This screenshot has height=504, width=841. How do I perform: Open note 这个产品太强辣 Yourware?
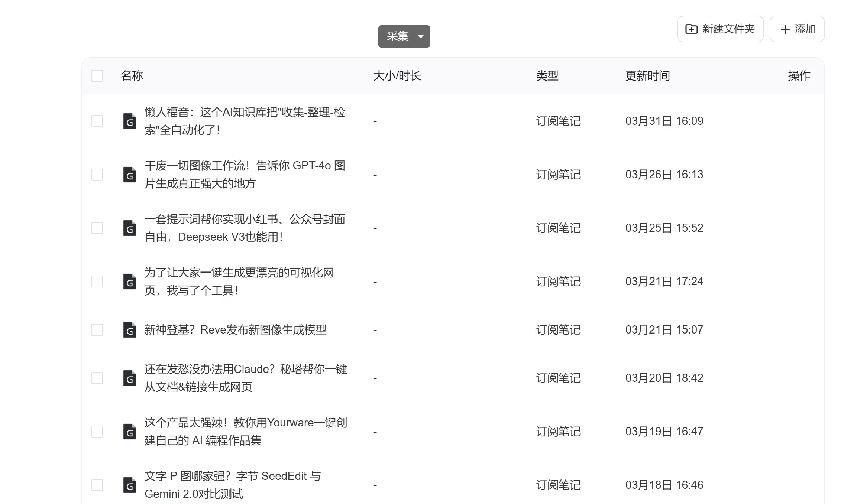click(246, 432)
